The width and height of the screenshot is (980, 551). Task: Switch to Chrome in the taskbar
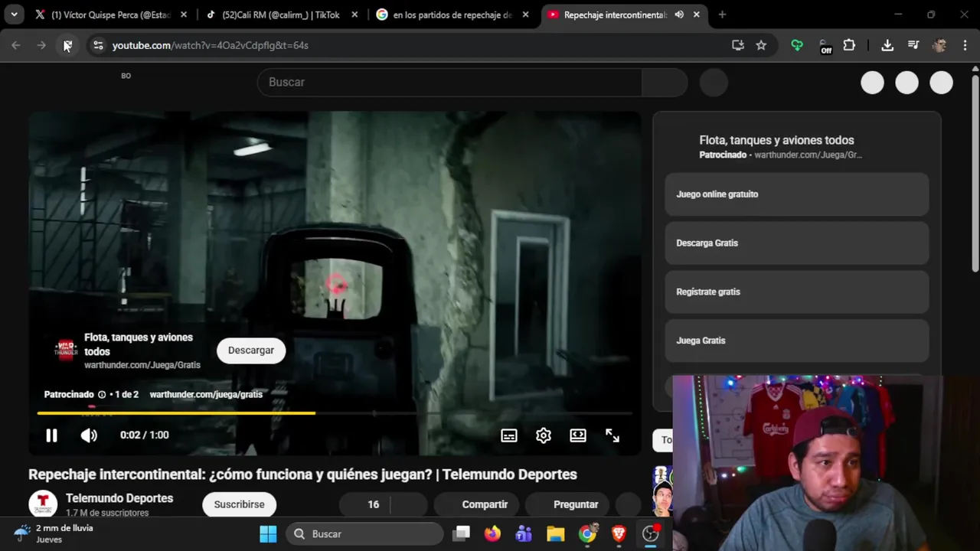[587, 534]
